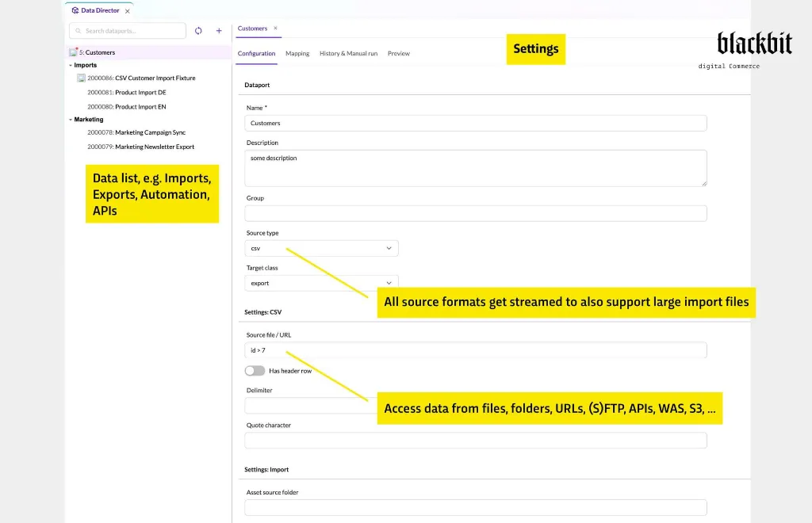Image resolution: width=812 pixels, height=523 pixels.
Task: Click the Data Director tab icon
Action: tap(75, 10)
